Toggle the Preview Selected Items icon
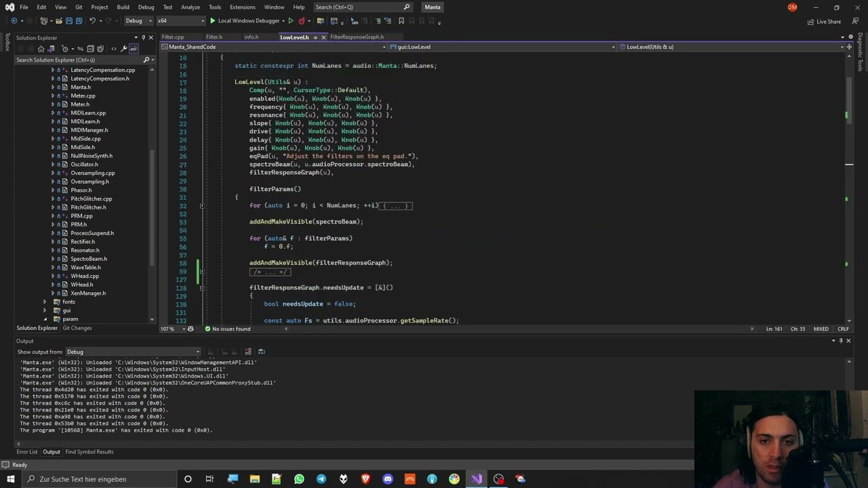The width and height of the screenshot is (868, 488). coord(134,49)
